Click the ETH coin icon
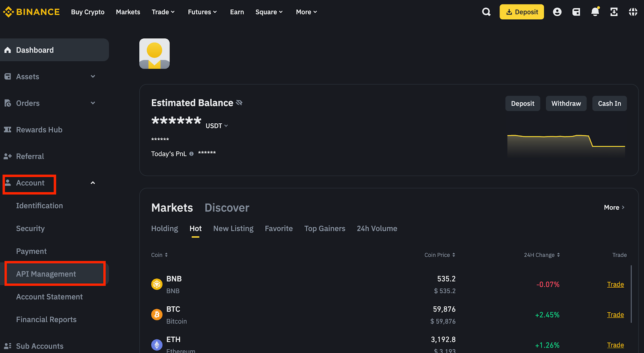This screenshot has height=353, width=644. click(x=157, y=345)
